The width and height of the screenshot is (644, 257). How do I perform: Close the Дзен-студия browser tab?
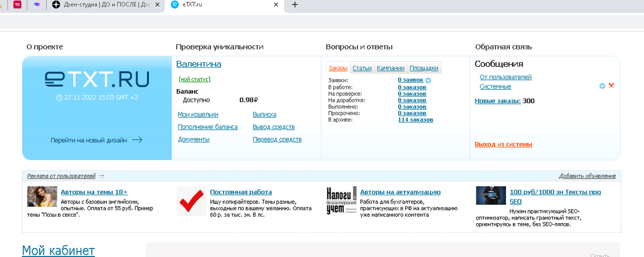pos(156,5)
